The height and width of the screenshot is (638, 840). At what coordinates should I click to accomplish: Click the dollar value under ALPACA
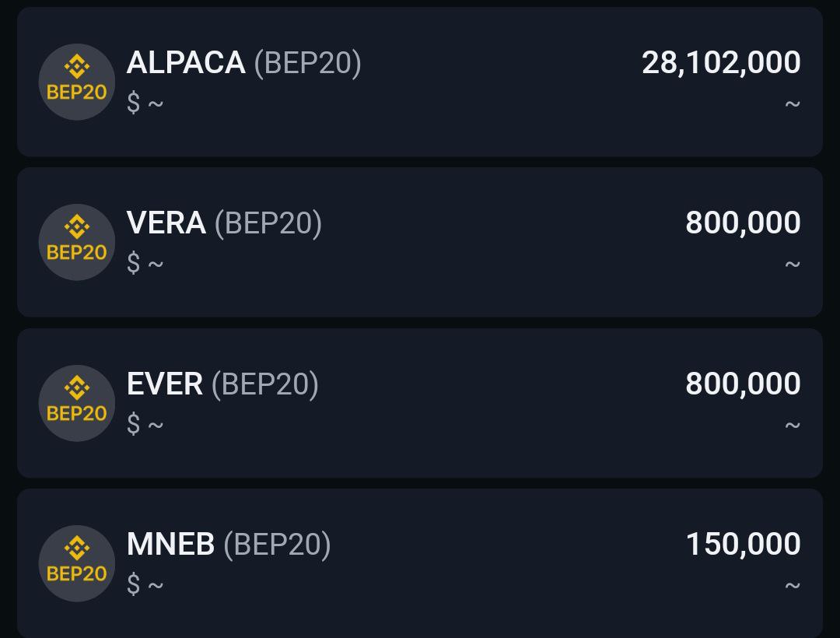(145, 103)
